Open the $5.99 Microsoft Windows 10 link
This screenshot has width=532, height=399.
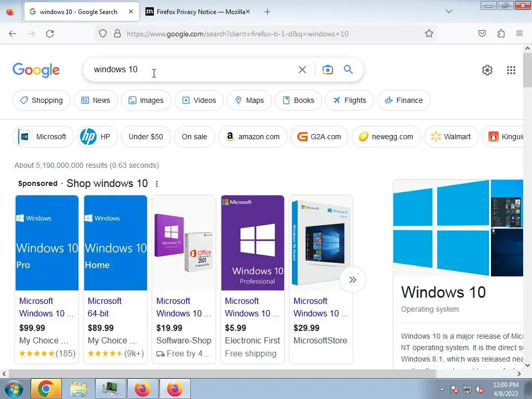click(252, 307)
